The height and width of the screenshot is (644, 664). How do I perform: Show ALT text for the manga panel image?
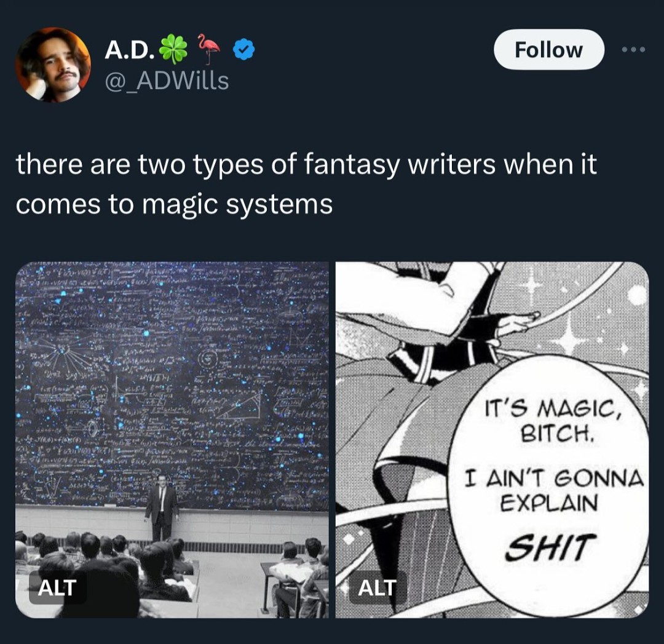377,587
